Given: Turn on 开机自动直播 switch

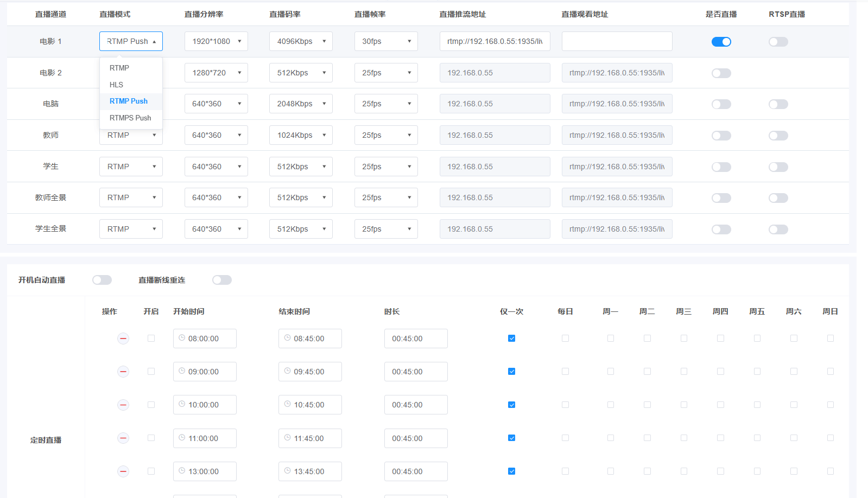Looking at the screenshot, I should (102, 280).
